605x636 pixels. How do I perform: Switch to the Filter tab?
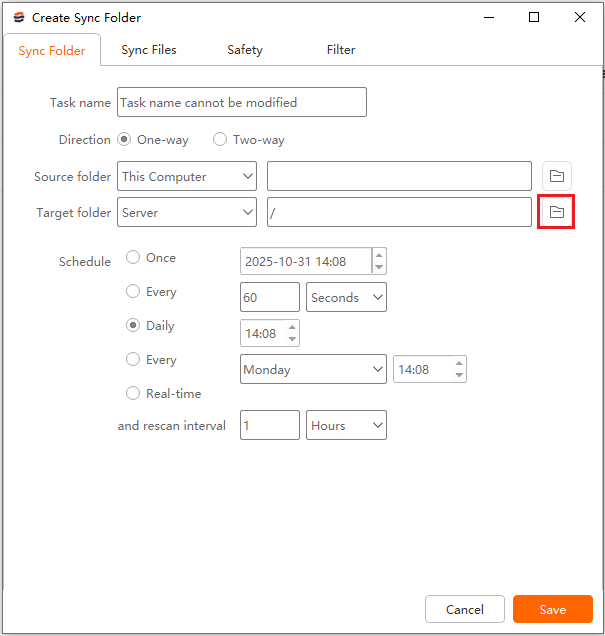[341, 50]
